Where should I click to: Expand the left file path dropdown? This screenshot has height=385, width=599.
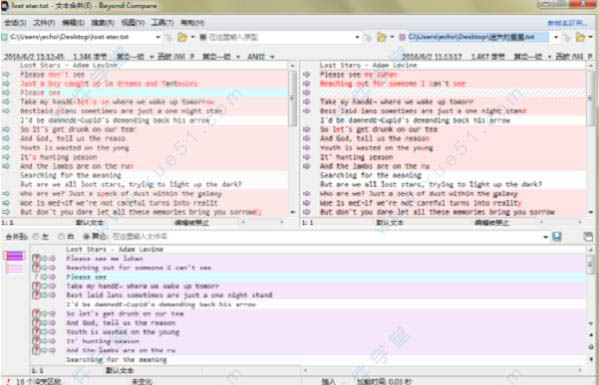pyautogui.click(x=158, y=37)
